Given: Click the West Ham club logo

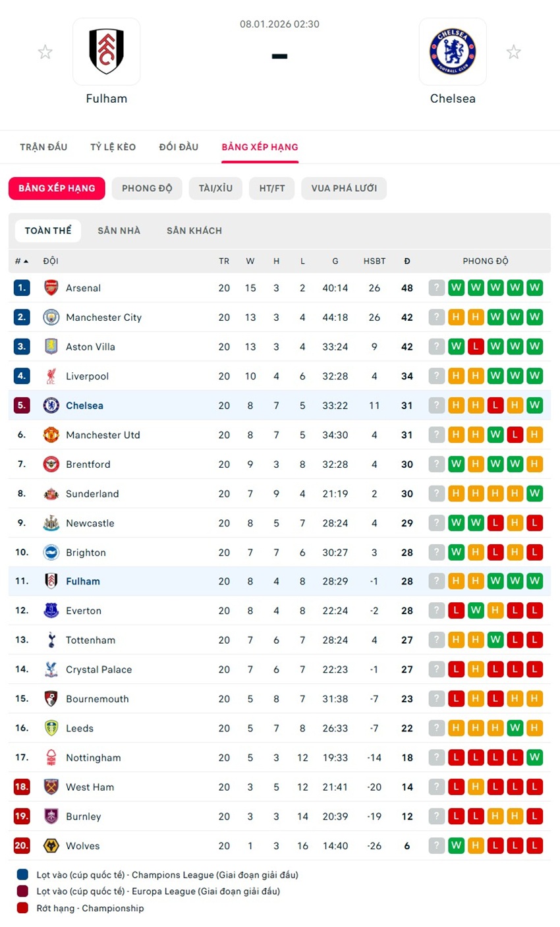Looking at the screenshot, I should pos(51,787).
